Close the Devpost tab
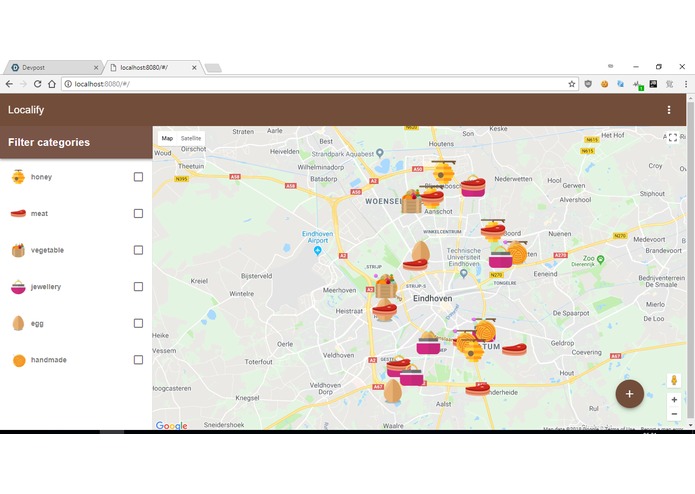 pyautogui.click(x=96, y=67)
